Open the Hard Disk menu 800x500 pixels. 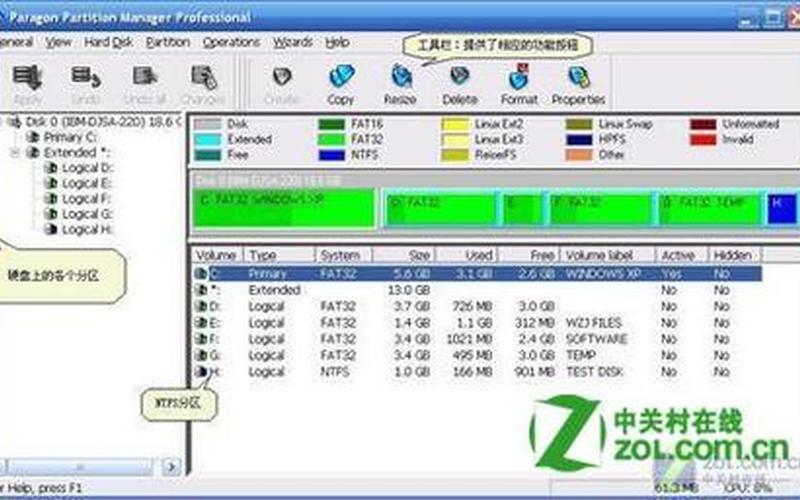108,42
